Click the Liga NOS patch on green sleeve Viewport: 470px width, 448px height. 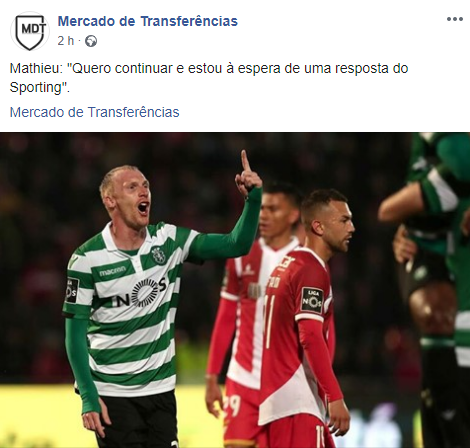click(72, 290)
